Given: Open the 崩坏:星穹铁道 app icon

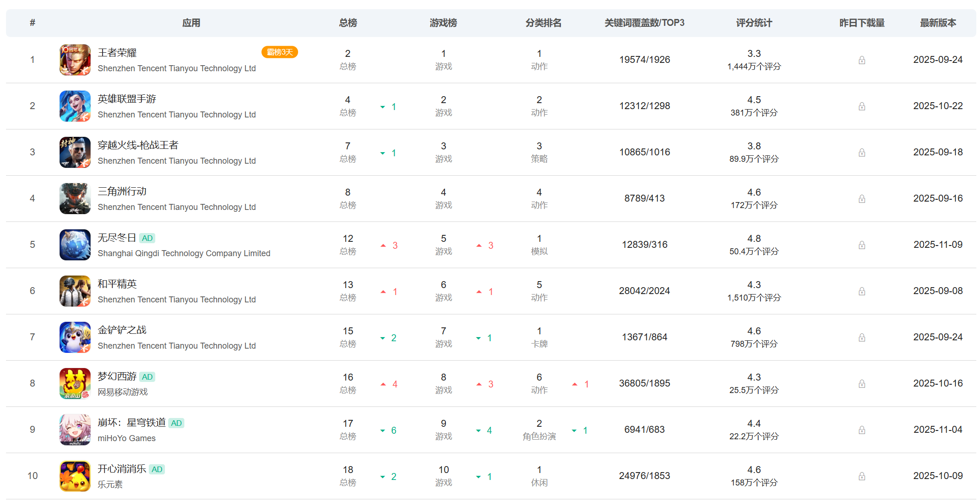Looking at the screenshot, I should [x=75, y=430].
